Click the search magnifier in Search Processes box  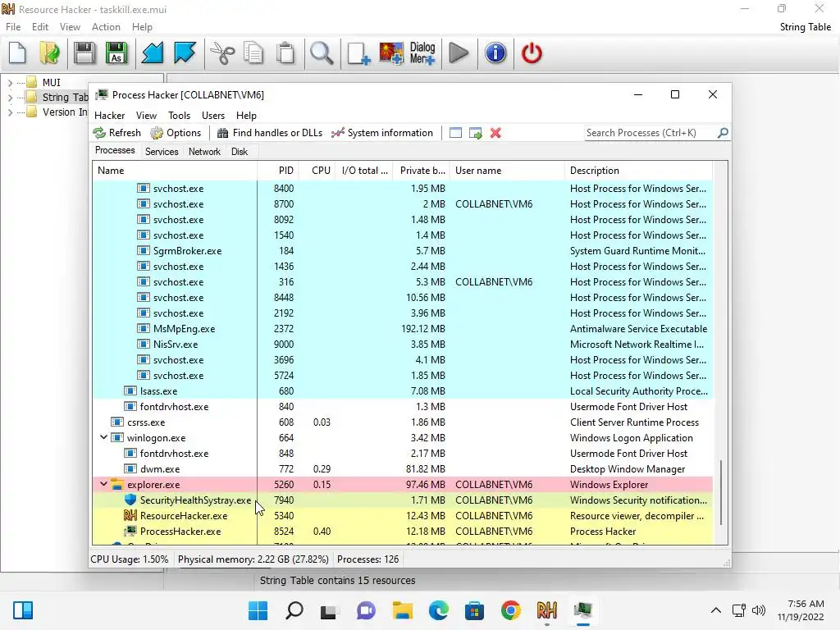[x=723, y=133]
